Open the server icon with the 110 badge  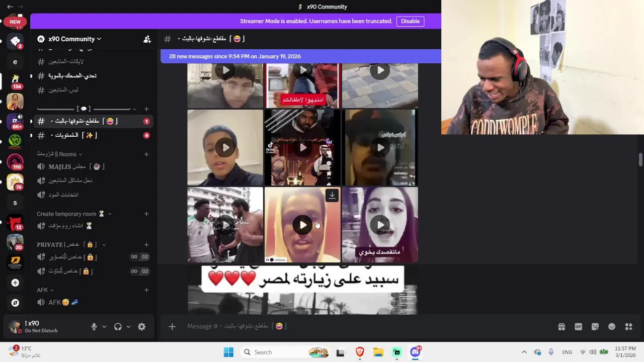pos(15,161)
